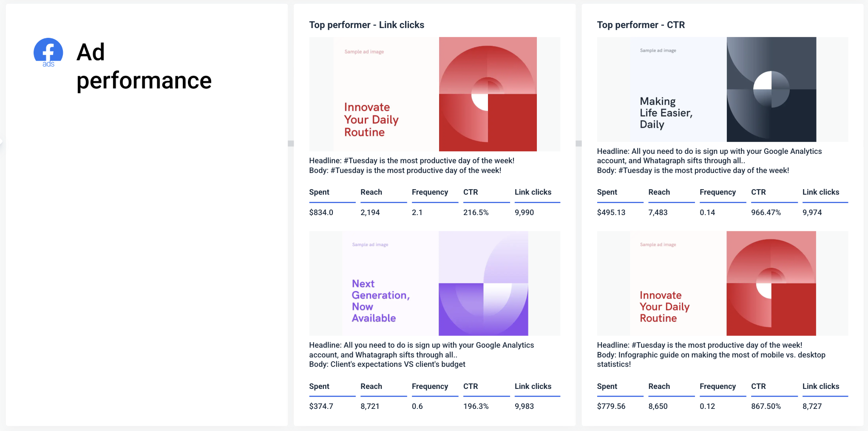The height and width of the screenshot is (431, 868).
Task: Open the 'Making Life Easier, Daily' ad image
Action: pyautogui.click(x=723, y=89)
